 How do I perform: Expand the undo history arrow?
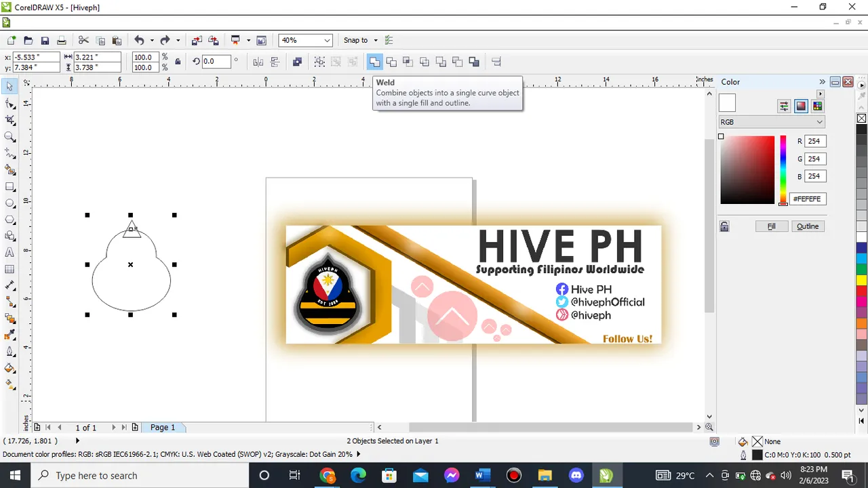[x=151, y=41]
